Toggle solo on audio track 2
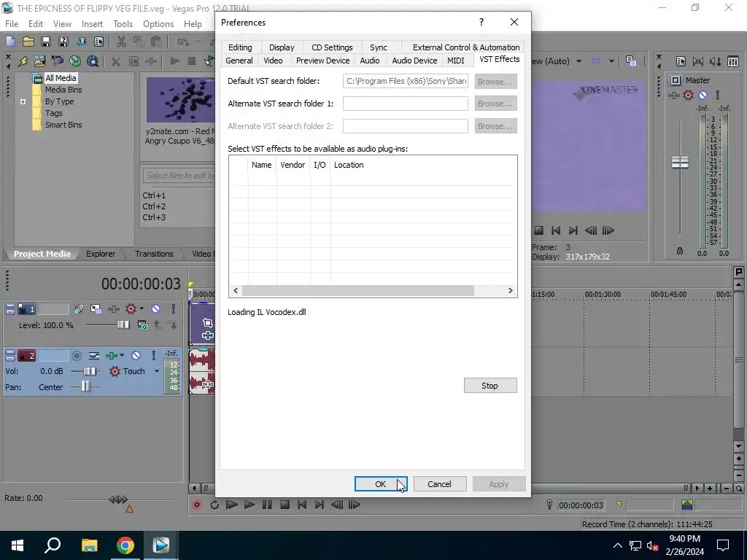747x560 pixels. [x=153, y=355]
